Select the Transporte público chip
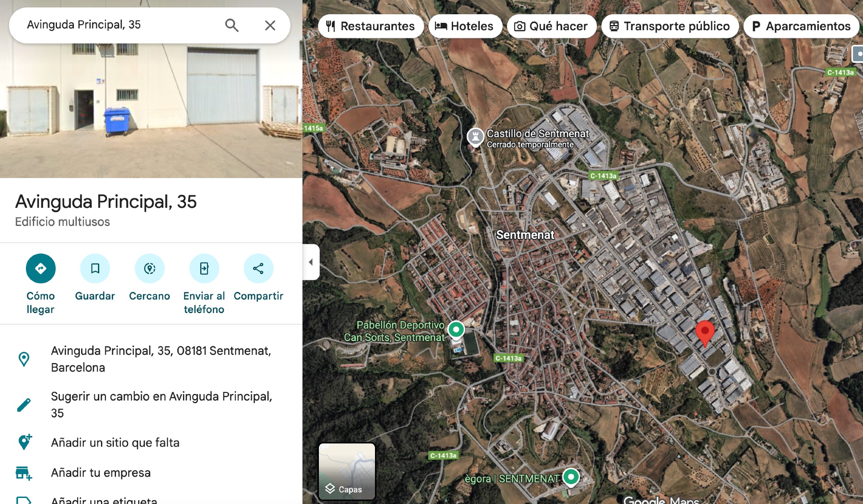Viewport: 863px width, 504px height. 670,26
